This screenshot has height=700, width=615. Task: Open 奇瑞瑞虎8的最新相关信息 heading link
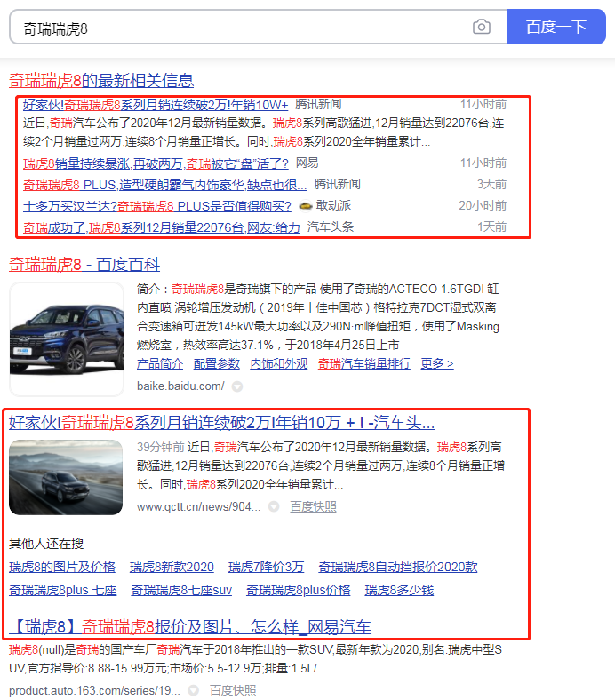[x=101, y=80]
